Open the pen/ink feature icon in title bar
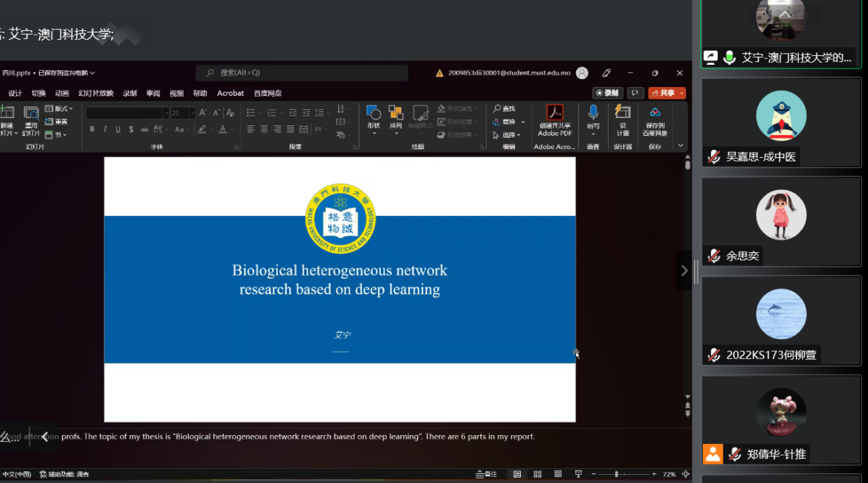This screenshot has height=483, width=868. 606,72
